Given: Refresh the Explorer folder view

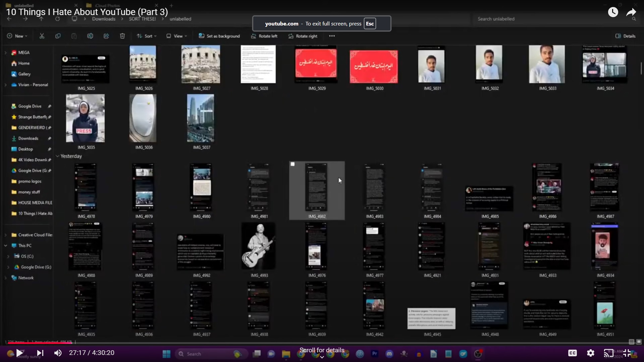Looking at the screenshot, I should click(x=57, y=19).
